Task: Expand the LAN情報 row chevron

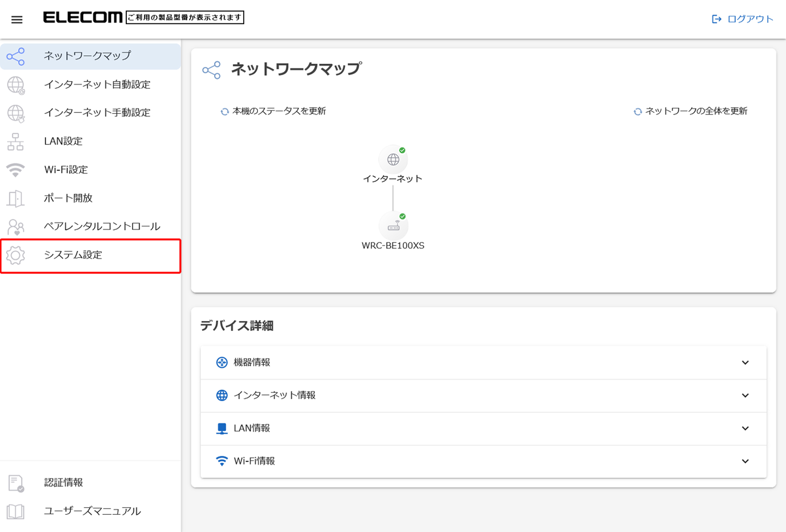Action: [x=745, y=428]
